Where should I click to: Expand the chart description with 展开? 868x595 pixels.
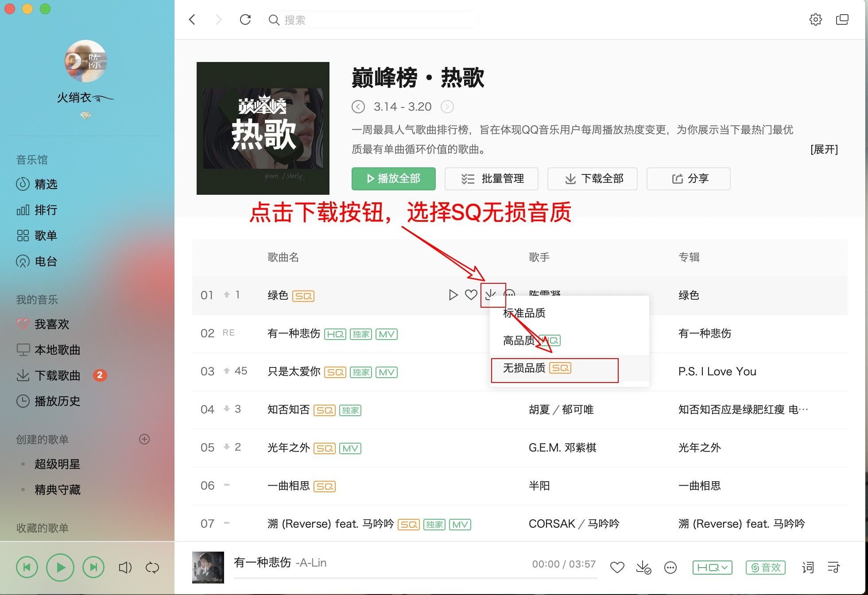coord(824,149)
